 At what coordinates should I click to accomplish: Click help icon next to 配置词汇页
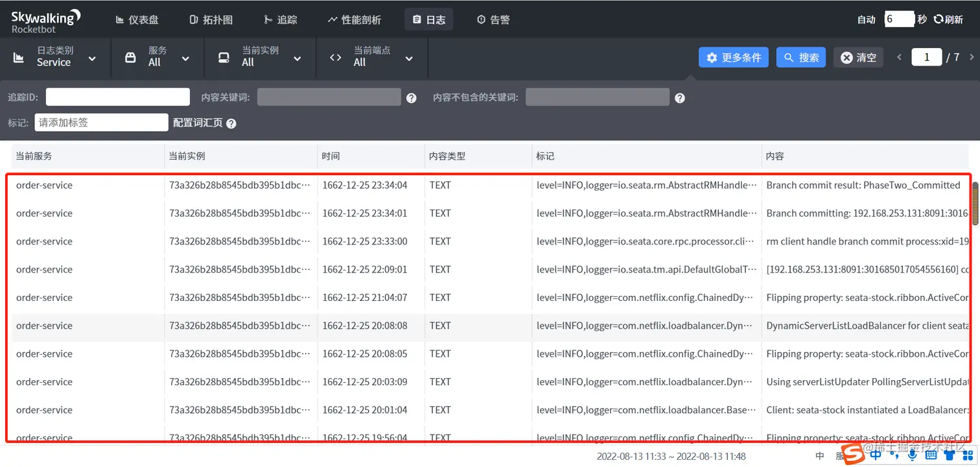(231, 123)
